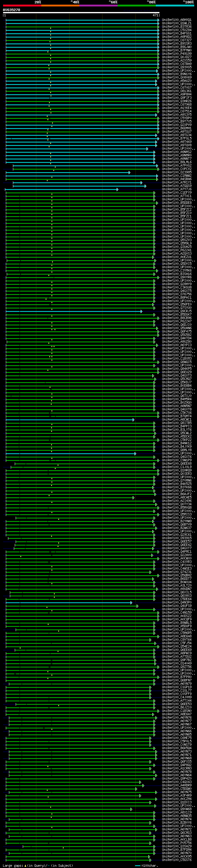Screen dimensions: 197x868
Task: Click the alignment bar for UniRef100_A8HVQ1
Action: [x=82, y=20]
